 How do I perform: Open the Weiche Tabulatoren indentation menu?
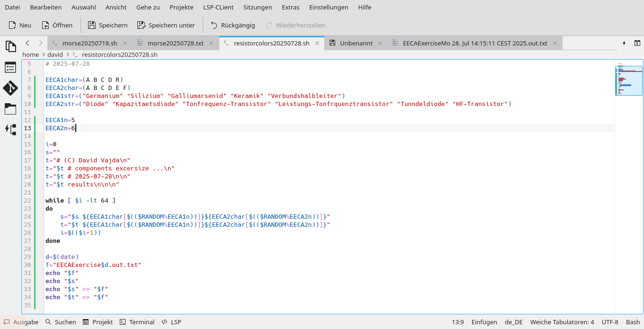(x=562, y=322)
